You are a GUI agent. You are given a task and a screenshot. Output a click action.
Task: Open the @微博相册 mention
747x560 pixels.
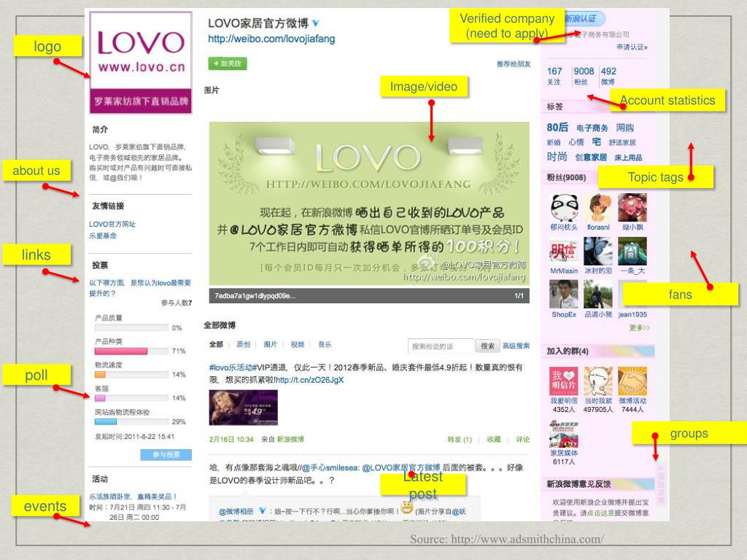point(236,511)
